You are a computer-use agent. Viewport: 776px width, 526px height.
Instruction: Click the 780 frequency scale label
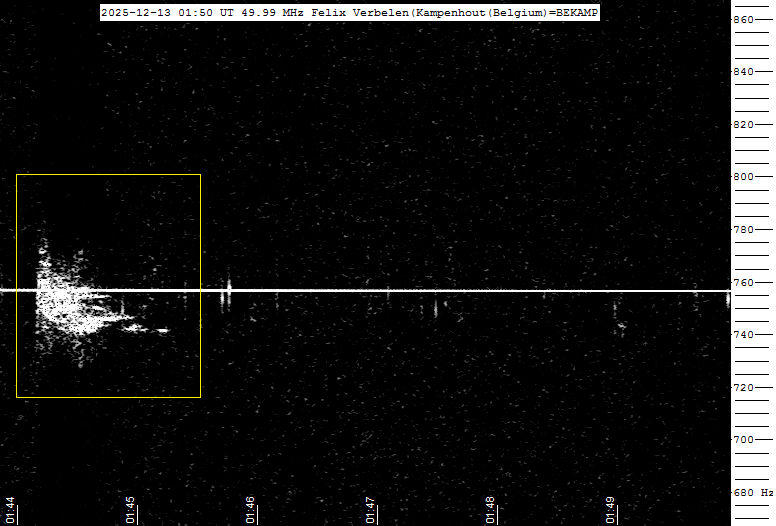[744, 230]
